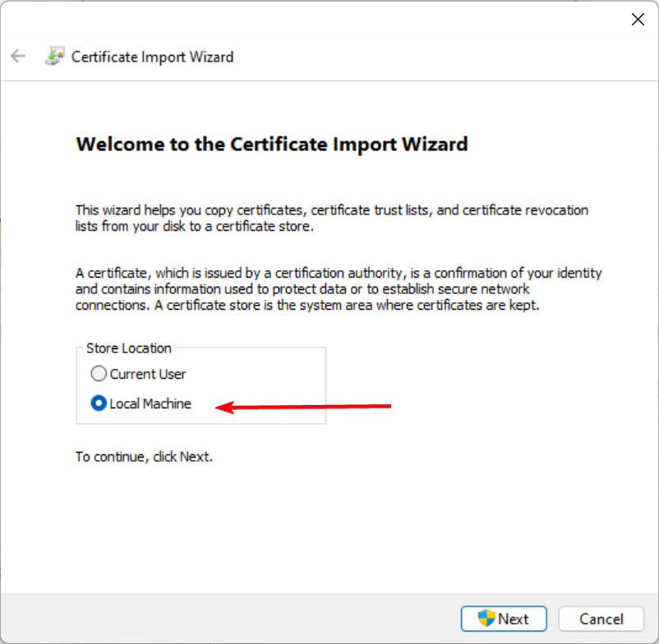Click the "To continue, click Next." text
The width and height of the screenshot is (659, 644).
pos(144,457)
